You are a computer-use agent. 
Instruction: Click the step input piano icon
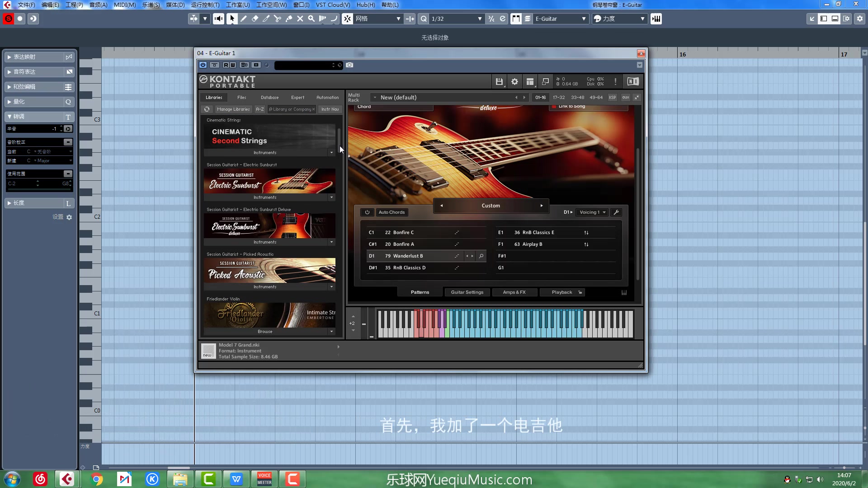656,19
